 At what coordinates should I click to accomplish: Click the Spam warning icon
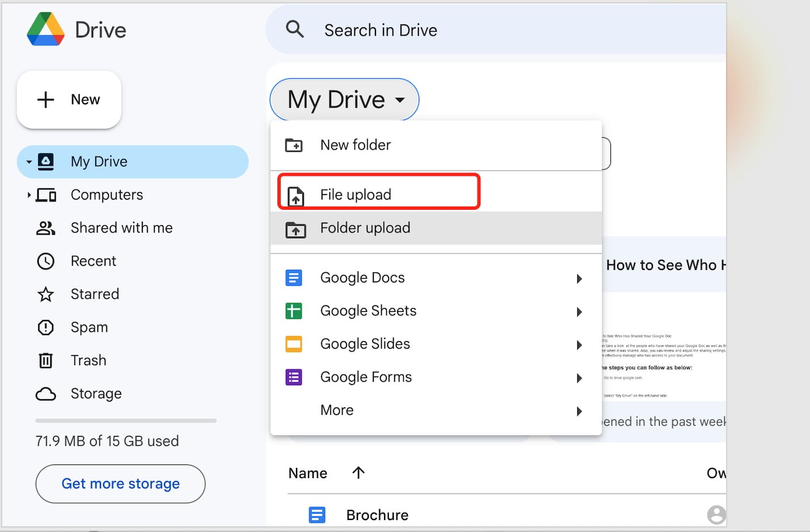click(x=46, y=327)
